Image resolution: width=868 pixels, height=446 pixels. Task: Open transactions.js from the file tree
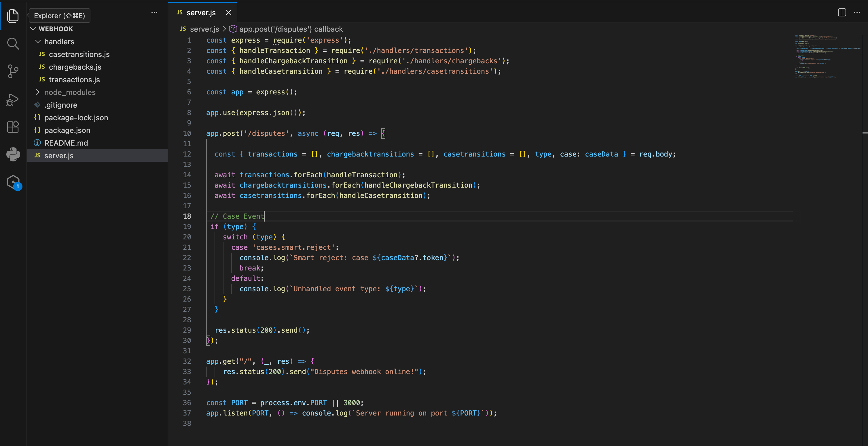click(x=74, y=80)
